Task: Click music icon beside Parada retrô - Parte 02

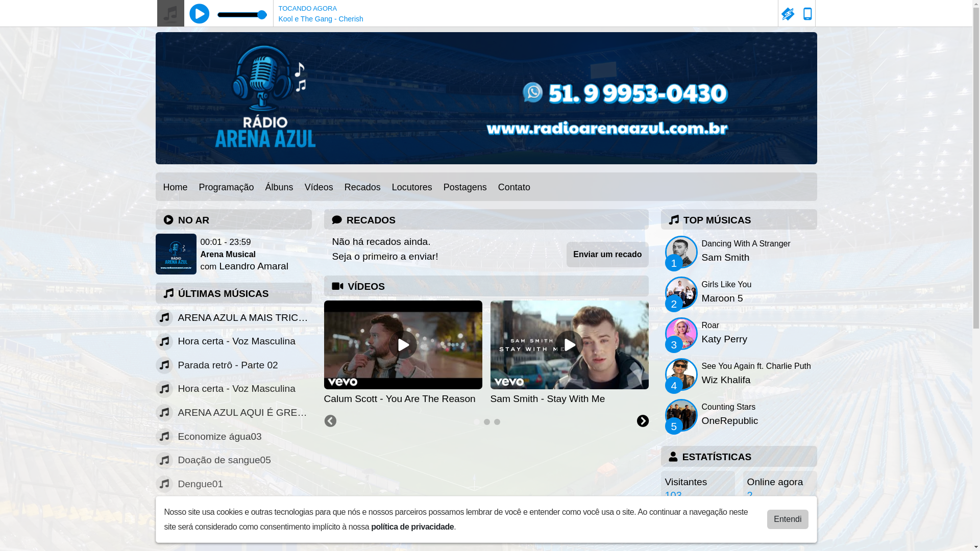Action: (164, 365)
